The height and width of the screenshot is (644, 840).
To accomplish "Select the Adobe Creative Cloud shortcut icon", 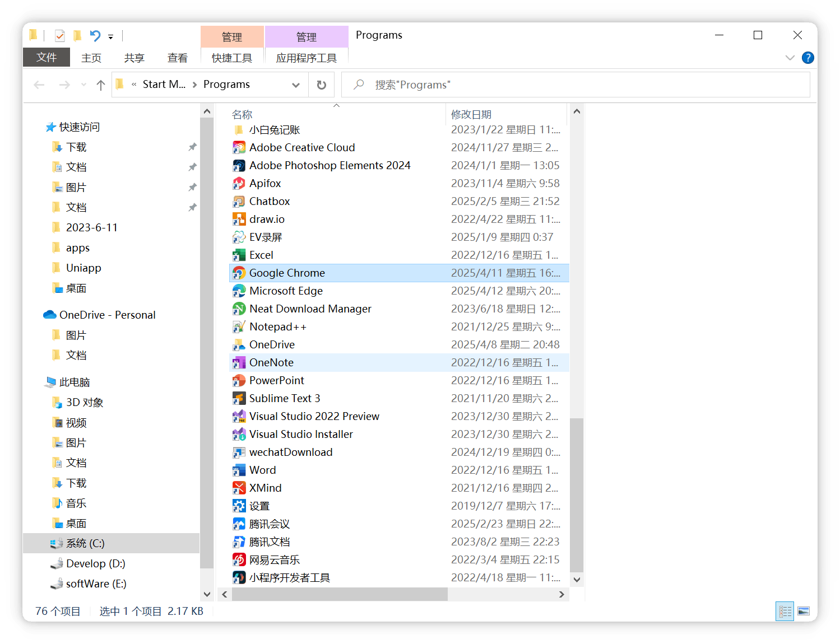I will click(x=239, y=147).
